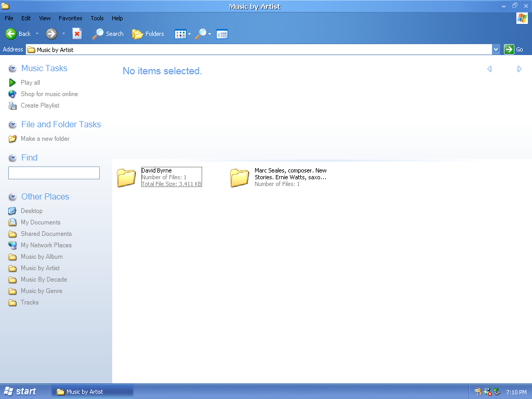Screen dimensions: 532x399
Task: Toggle the Folders pane button
Action: [148, 34]
